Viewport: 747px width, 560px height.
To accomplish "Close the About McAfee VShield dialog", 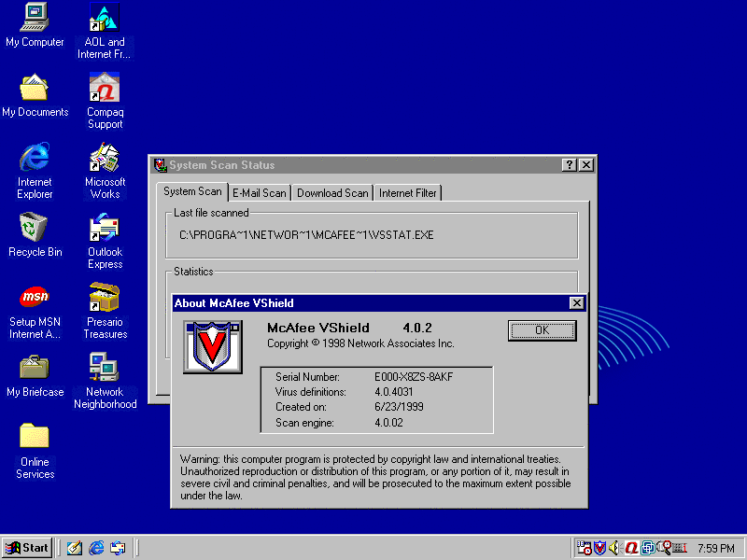I will (x=576, y=302).
